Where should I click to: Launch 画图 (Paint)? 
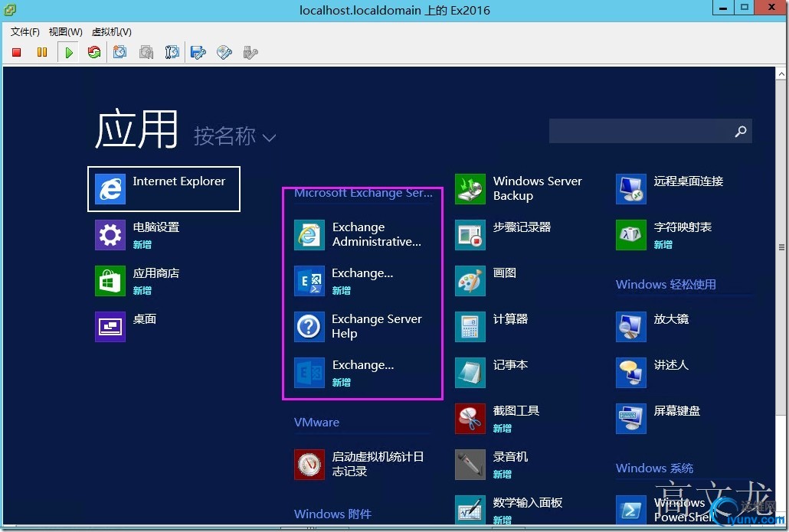[x=486, y=281]
